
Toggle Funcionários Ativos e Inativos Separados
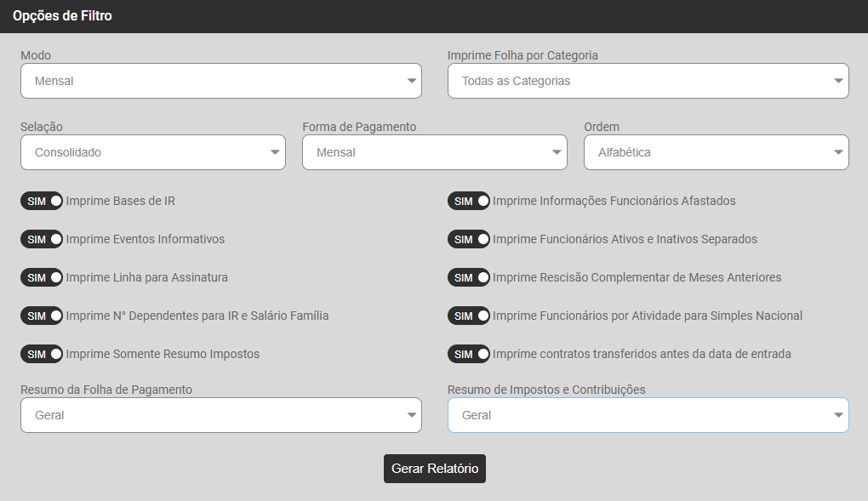(469, 239)
